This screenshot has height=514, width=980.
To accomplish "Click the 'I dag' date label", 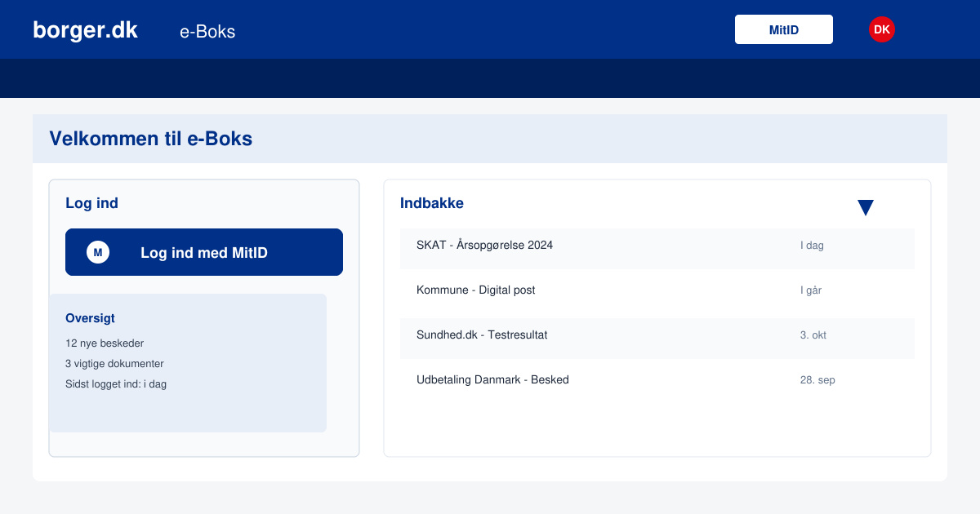I will (x=812, y=245).
